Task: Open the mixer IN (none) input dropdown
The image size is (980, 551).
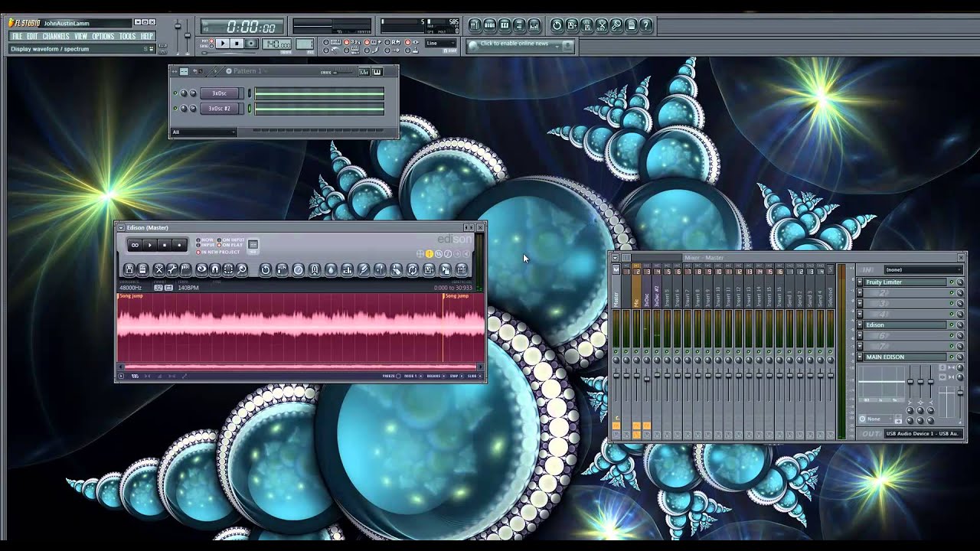Action: pyautogui.click(x=923, y=269)
